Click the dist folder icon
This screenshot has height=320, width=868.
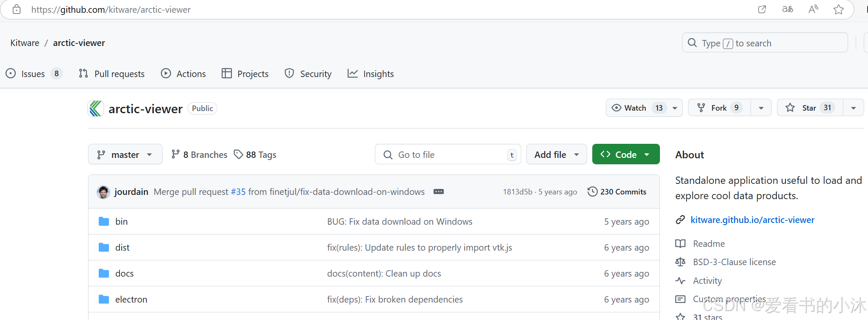pyautogui.click(x=104, y=247)
